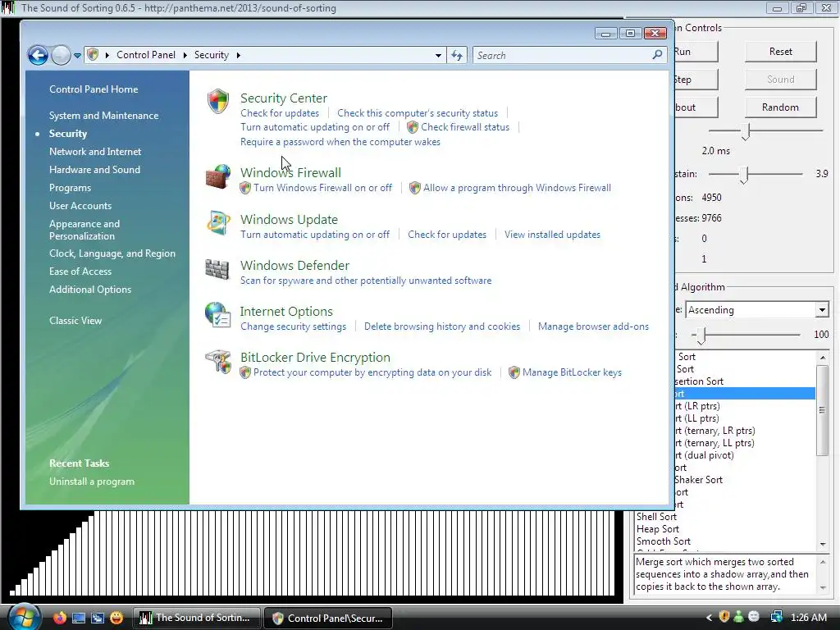
Task: Open the address bar history dropdown
Action: [x=438, y=55]
